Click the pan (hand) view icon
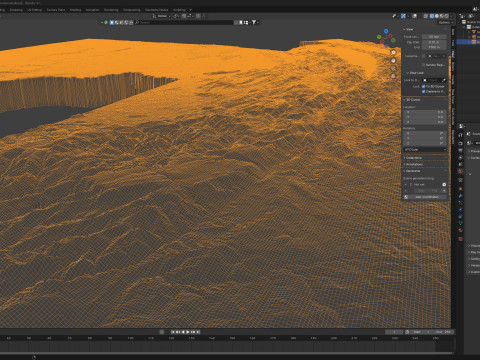 [x=393, y=60]
